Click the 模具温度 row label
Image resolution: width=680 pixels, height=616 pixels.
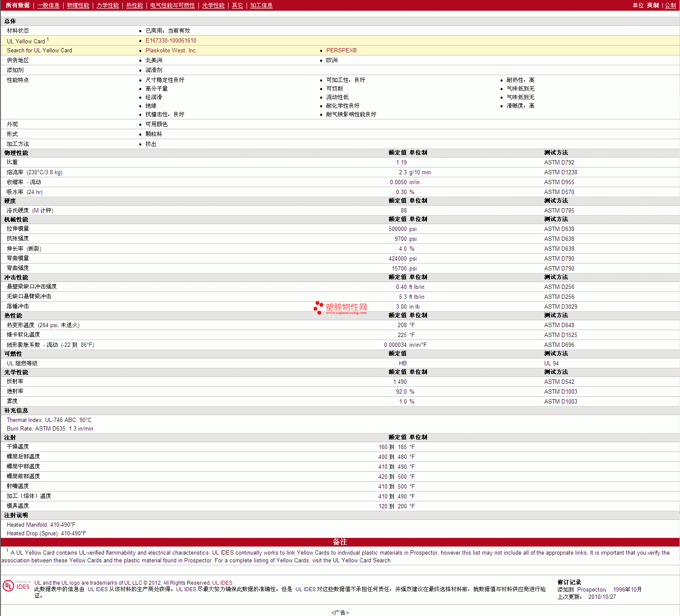(x=18, y=506)
